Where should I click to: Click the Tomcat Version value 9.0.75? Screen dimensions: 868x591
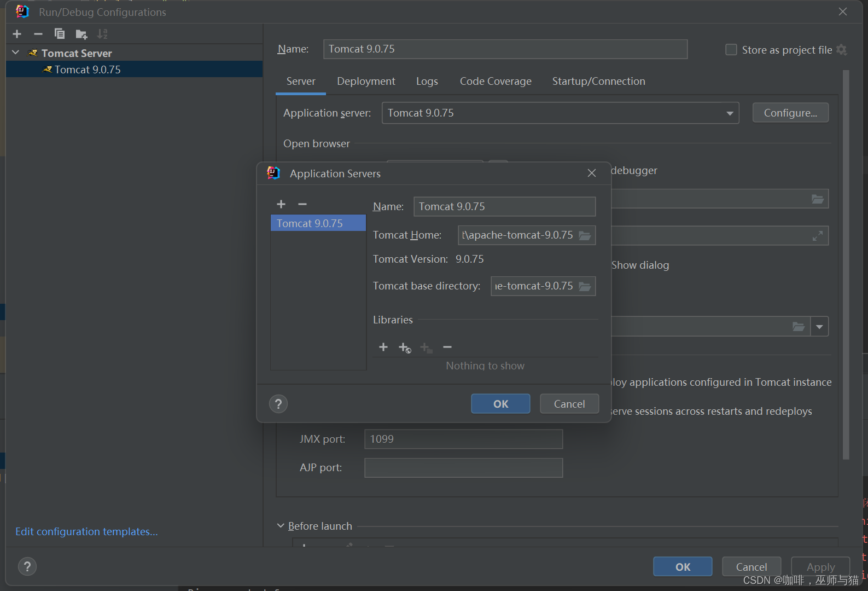[470, 259]
